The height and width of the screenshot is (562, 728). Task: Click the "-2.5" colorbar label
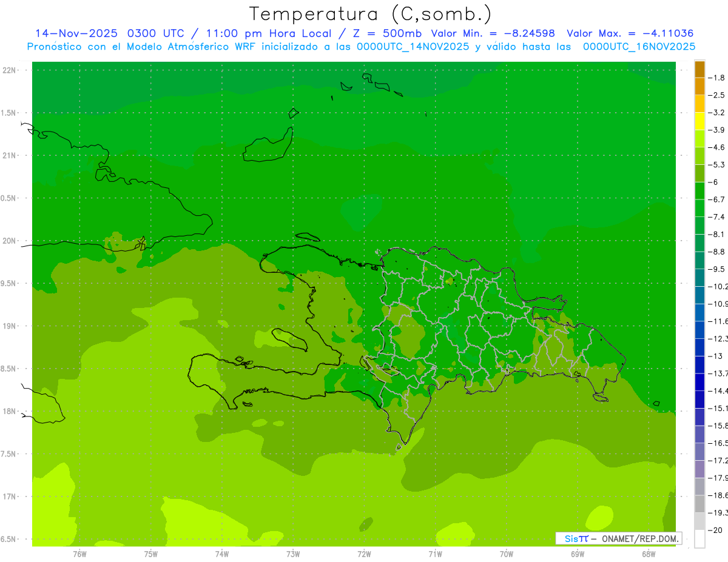[x=716, y=95]
